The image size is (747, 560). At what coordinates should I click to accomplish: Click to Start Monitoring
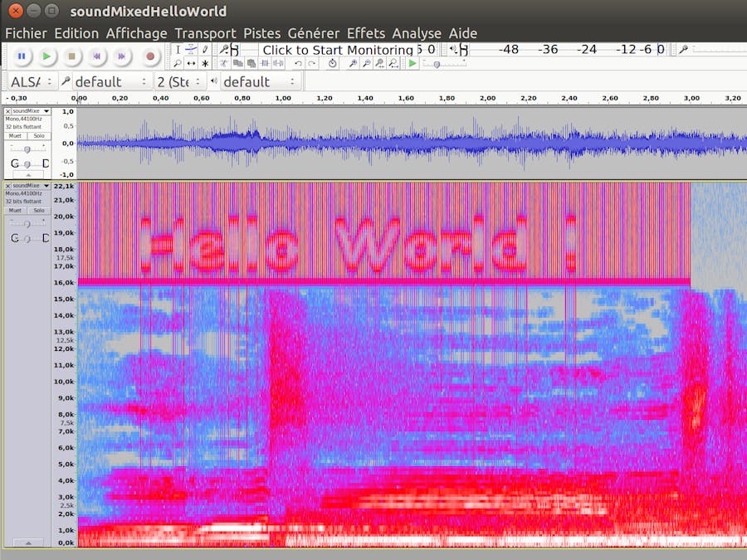[x=336, y=50]
